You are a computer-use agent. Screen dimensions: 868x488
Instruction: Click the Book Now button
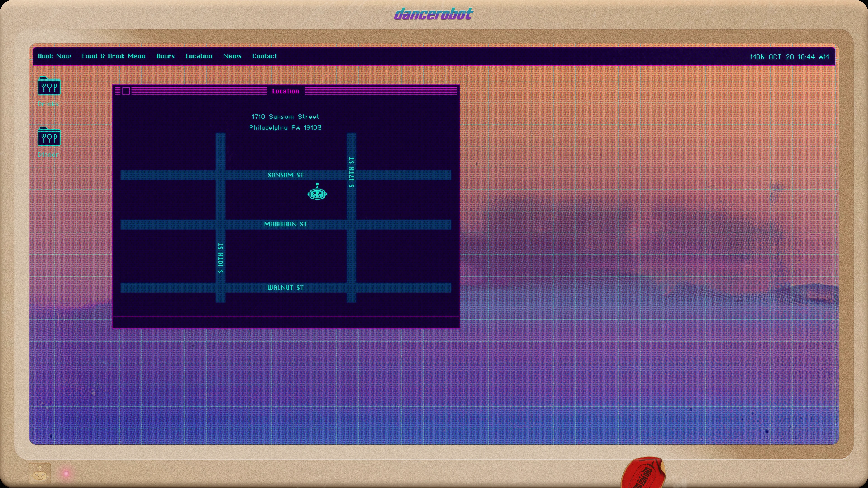point(54,56)
